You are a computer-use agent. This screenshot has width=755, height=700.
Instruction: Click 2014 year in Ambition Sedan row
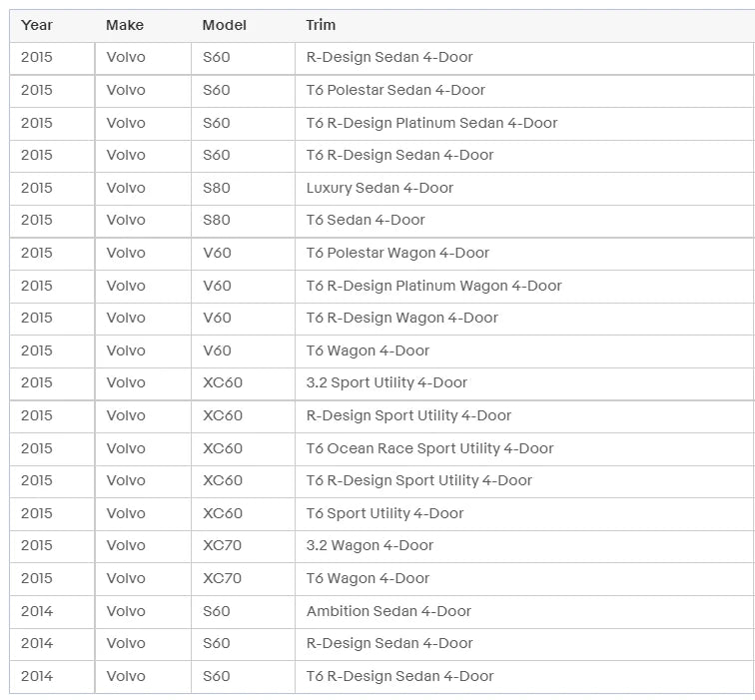pos(37,611)
